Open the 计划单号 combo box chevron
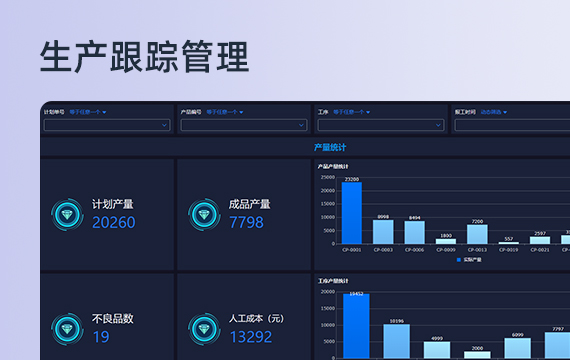570x360 pixels. [164, 125]
